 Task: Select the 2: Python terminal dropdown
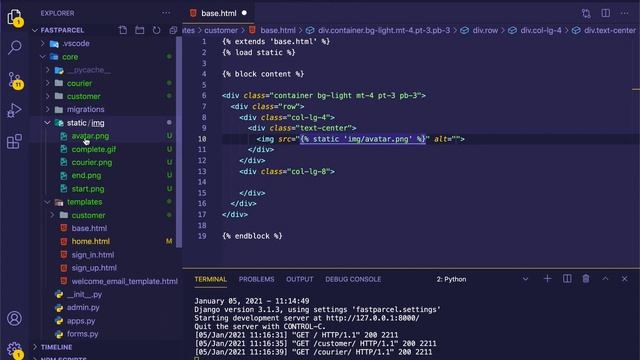[x=482, y=279]
